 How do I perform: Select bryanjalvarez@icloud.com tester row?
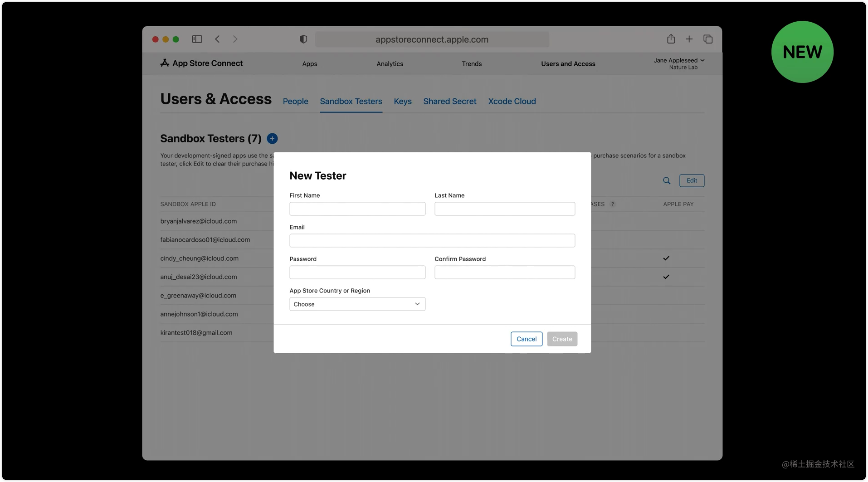432,221
